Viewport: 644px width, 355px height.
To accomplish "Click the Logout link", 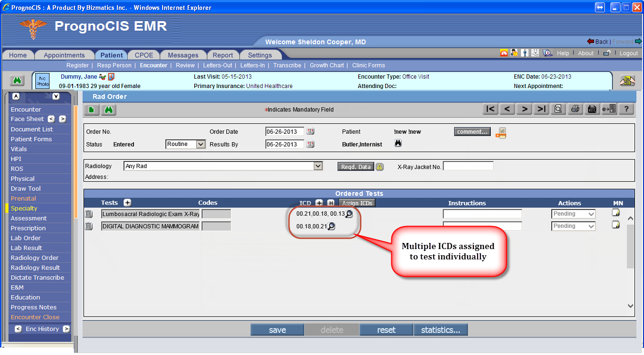I will tap(628, 53).
